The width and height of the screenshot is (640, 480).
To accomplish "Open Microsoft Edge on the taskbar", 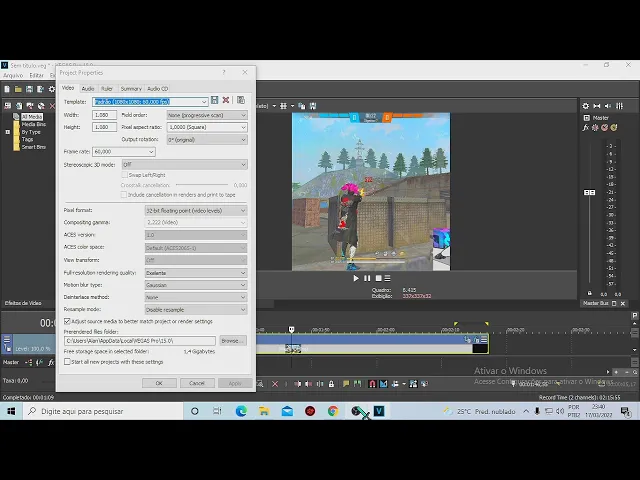I will pyautogui.click(x=241, y=411).
